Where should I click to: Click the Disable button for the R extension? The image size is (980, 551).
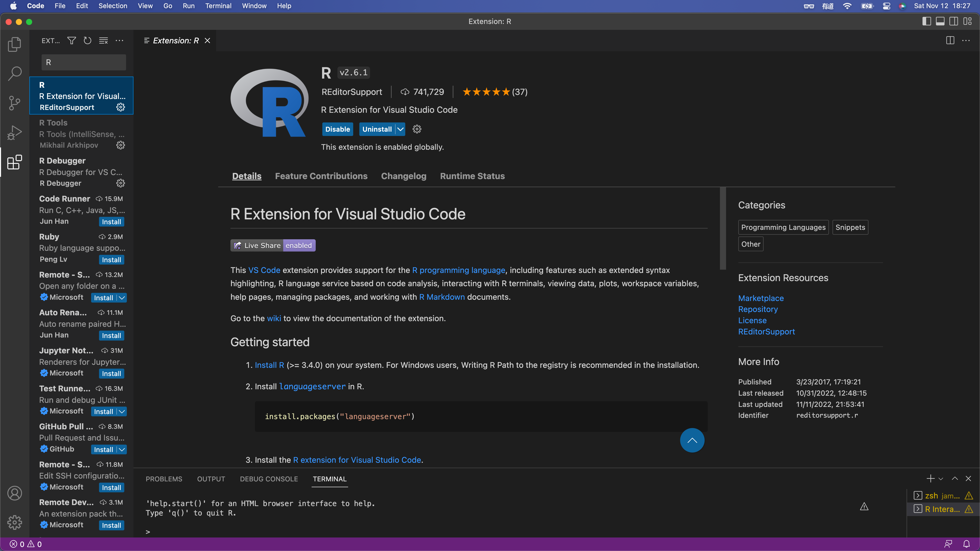pos(337,129)
